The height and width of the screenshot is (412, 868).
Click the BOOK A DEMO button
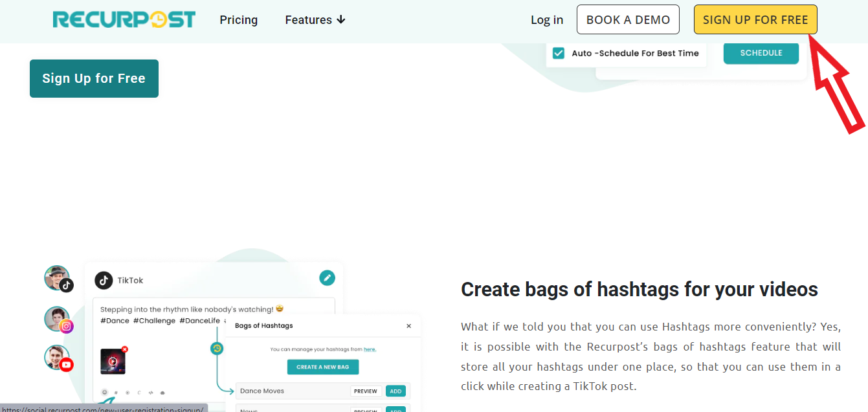[x=628, y=19]
